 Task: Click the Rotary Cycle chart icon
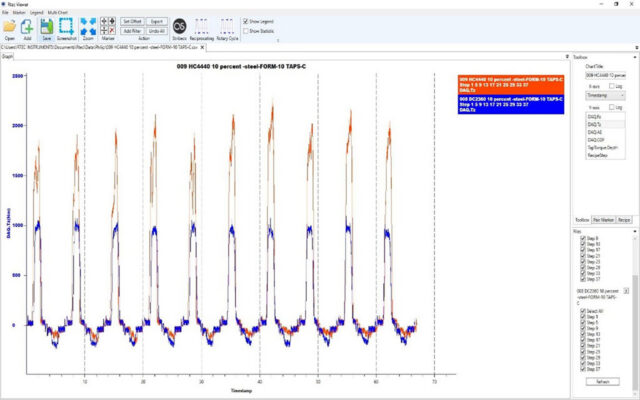(x=227, y=26)
